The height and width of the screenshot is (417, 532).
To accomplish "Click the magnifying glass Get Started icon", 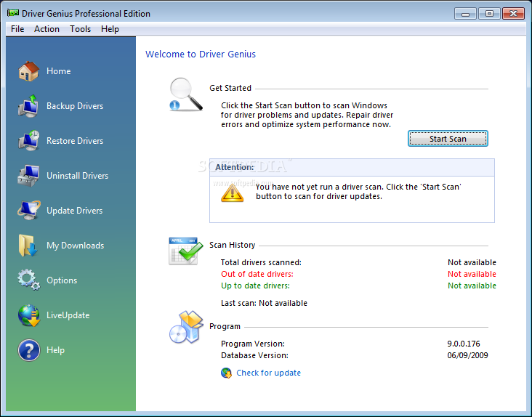I will tap(186, 94).
